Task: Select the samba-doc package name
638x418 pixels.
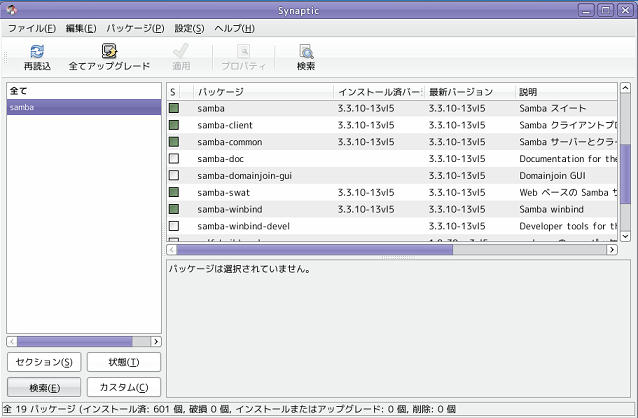Action: point(221,159)
